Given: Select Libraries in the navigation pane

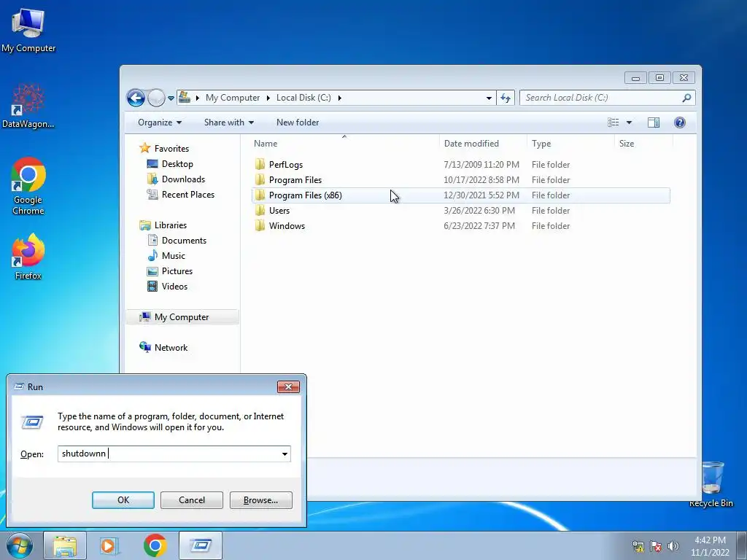Looking at the screenshot, I should point(170,225).
